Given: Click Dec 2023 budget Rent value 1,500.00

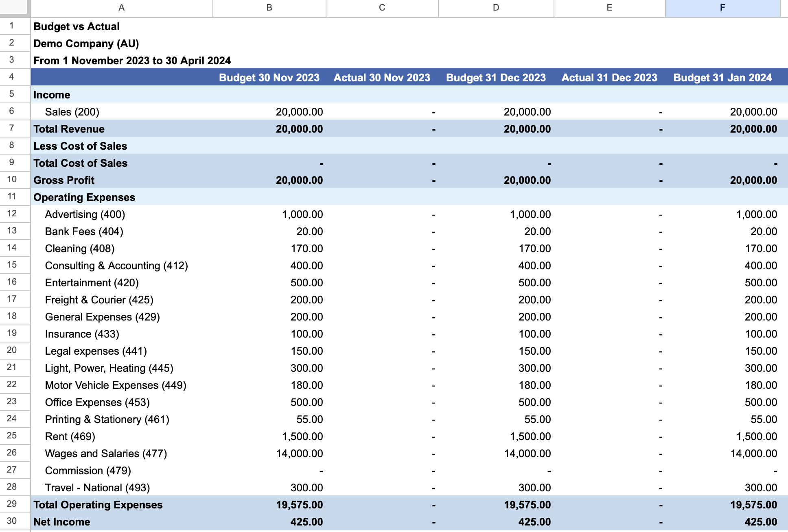Looking at the screenshot, I should point(496,436).
